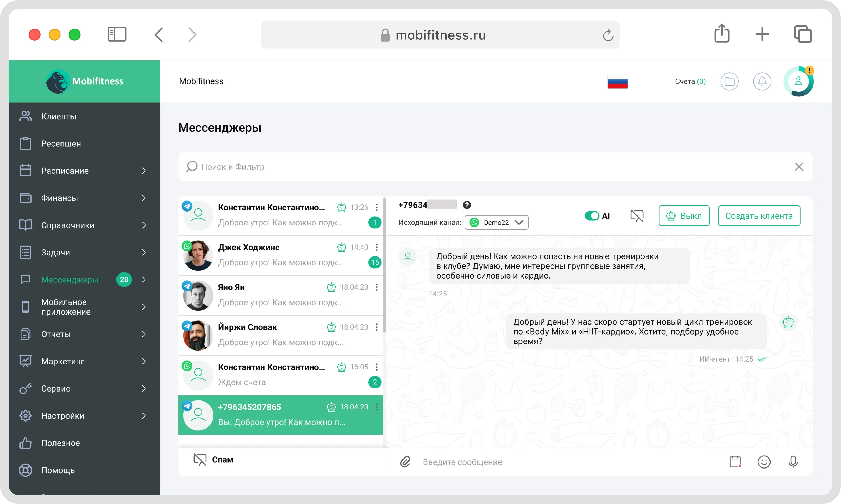Open the emoji picker in message box
Viewport: 841px width, 504px height.
[764, 462]
